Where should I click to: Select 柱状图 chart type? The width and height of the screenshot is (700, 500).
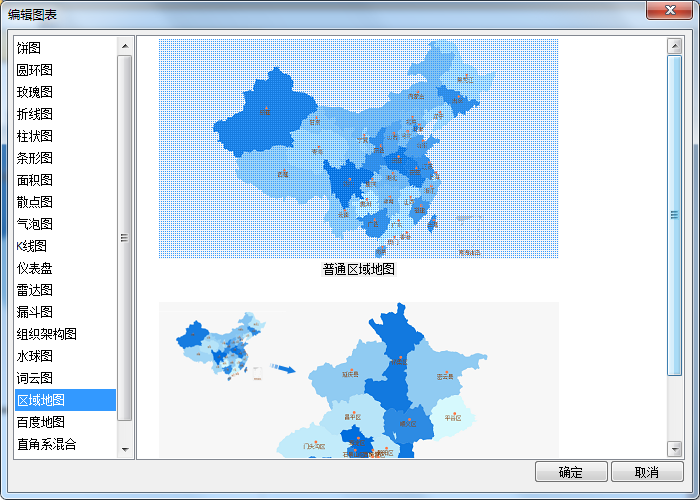pyautogui.click(x=34, y=136)
